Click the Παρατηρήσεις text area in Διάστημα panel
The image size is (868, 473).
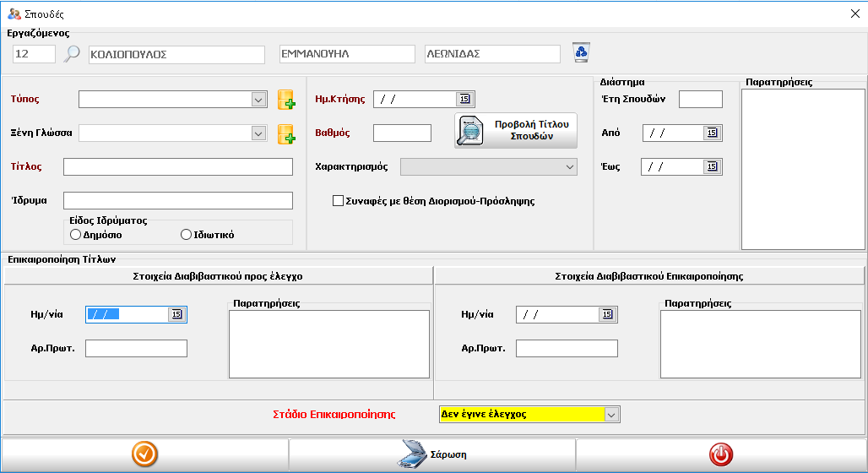(803, 170)
